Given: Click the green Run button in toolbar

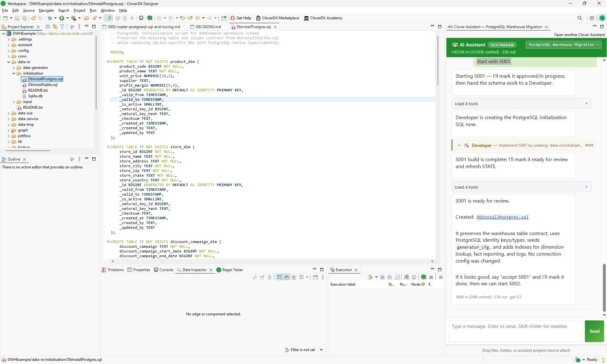Looking at the screenshot, I should click(62, 18).
